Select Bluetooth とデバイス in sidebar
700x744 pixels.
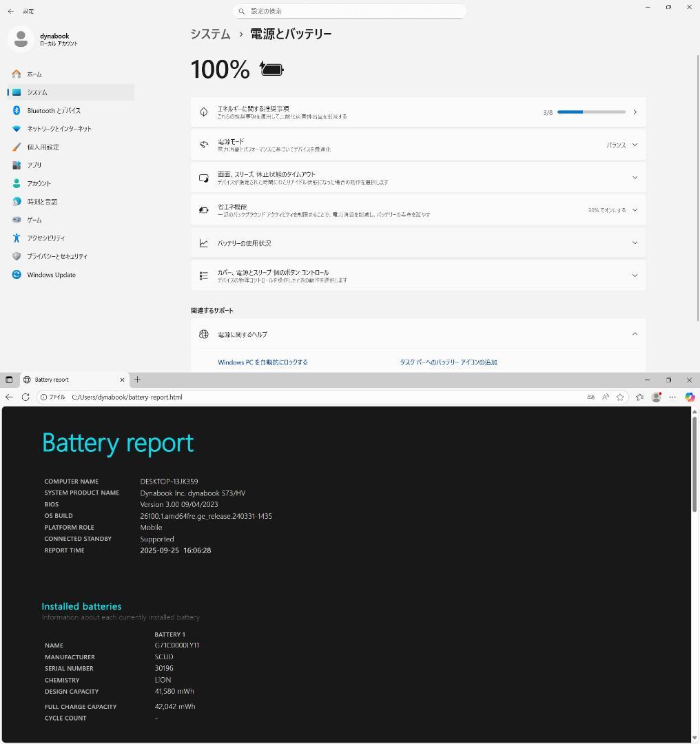click(54, 110)
